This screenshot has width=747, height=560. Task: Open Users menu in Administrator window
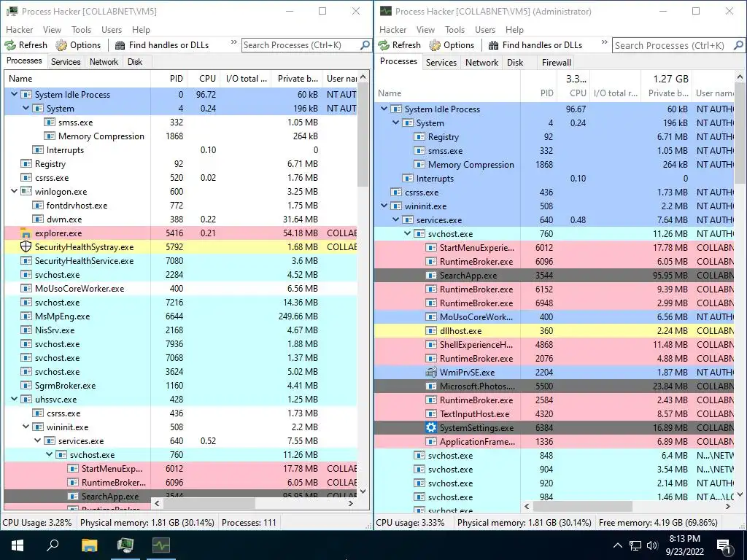click(485, 29)
